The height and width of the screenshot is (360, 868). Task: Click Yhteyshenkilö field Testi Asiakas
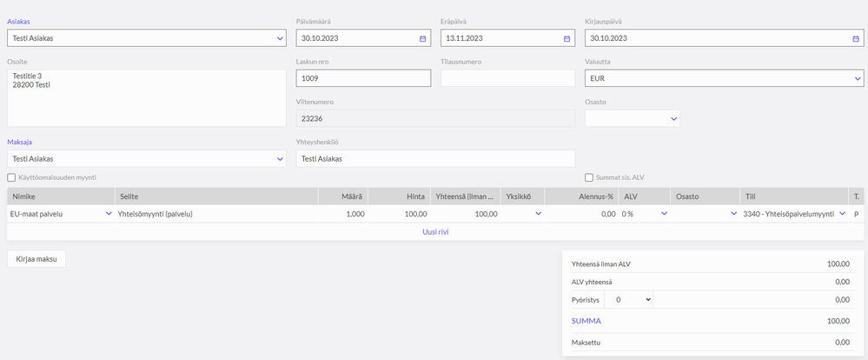(x=435, y=159)
